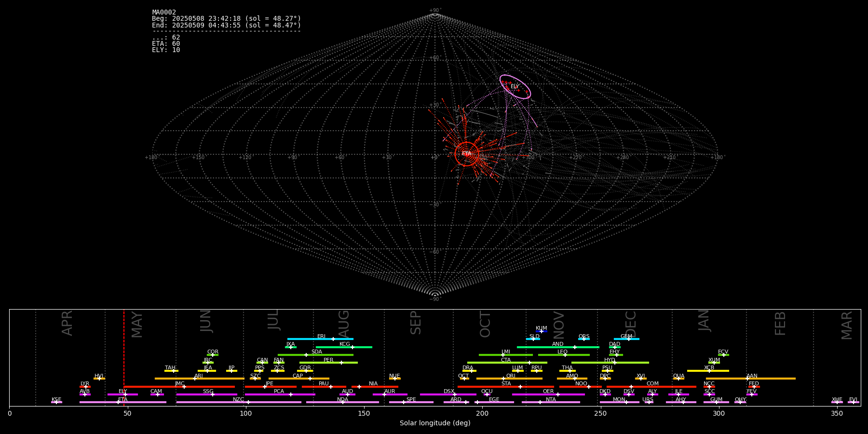The height and width of the screenshot is (434, 868).
Task: Click the ELY radiant ellipse on the sky map
Action: click(x=515, y=87)
